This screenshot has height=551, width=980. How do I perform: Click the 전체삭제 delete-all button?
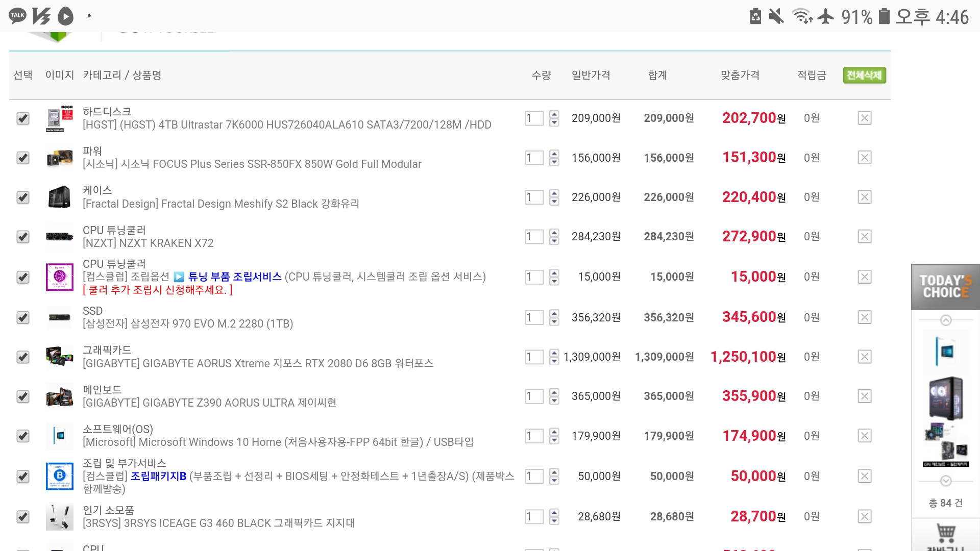[x=864, y=75]
